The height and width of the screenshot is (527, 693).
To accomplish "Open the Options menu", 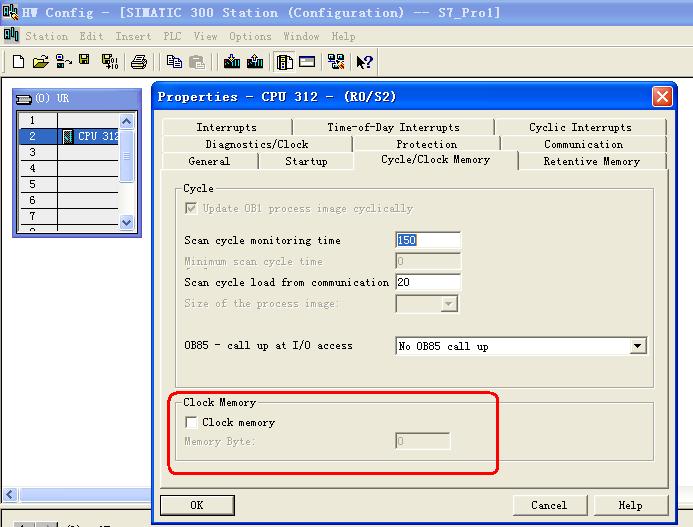I will click(x=250, y=36).
